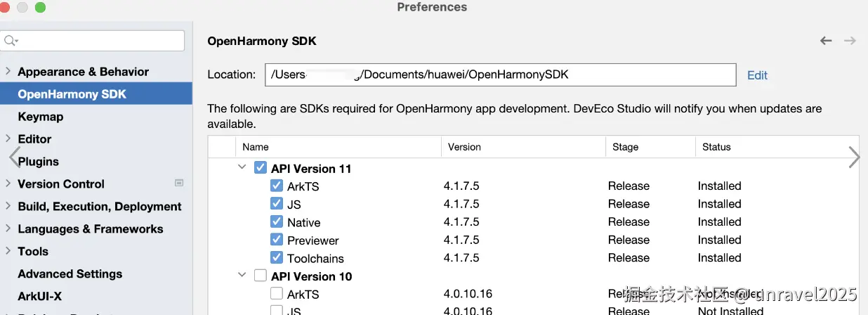Toggle the ArkTS 4.1.7.5 checkbox
Viewport: 868px width, 315px height.
pos(277,186)
